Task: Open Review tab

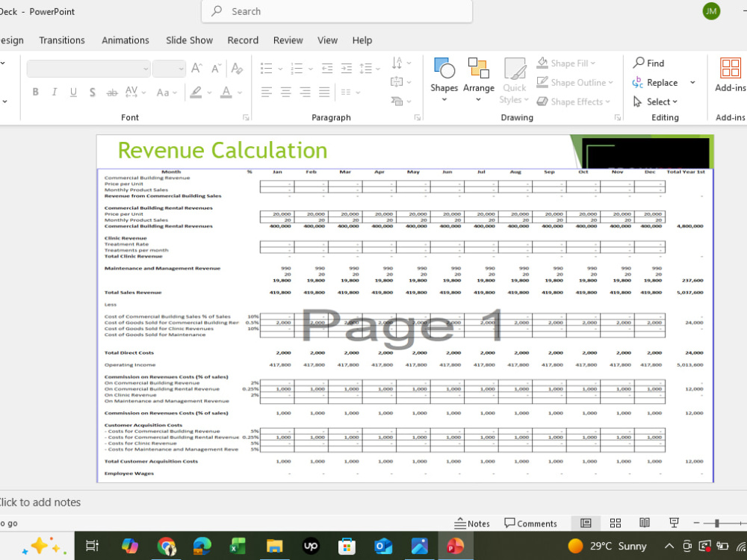Action: coord(288,40)
